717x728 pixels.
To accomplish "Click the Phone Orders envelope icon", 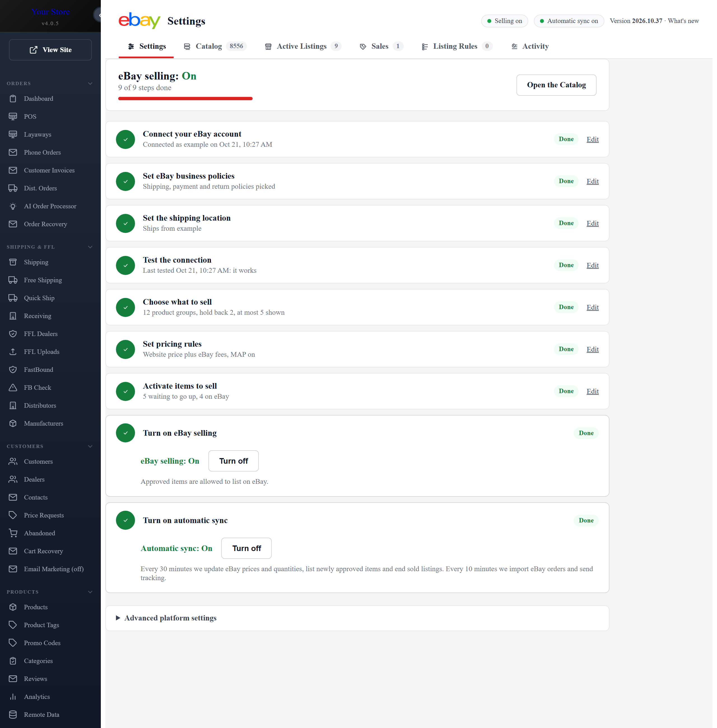I will (x=13, y=152).
